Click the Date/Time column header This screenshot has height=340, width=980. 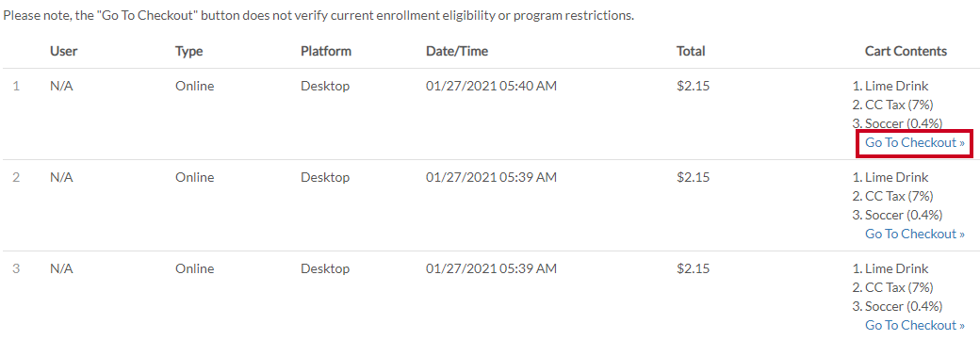(x=457, y=51)
